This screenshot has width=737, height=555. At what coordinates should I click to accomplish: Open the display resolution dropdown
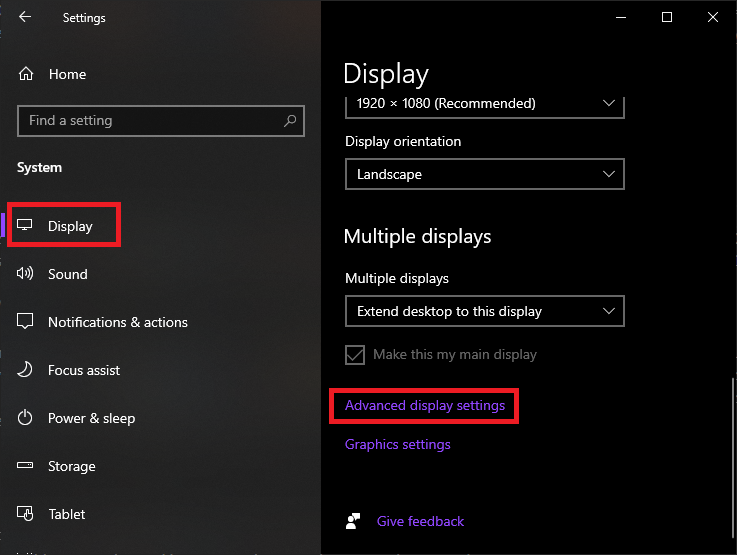[485, 107]
